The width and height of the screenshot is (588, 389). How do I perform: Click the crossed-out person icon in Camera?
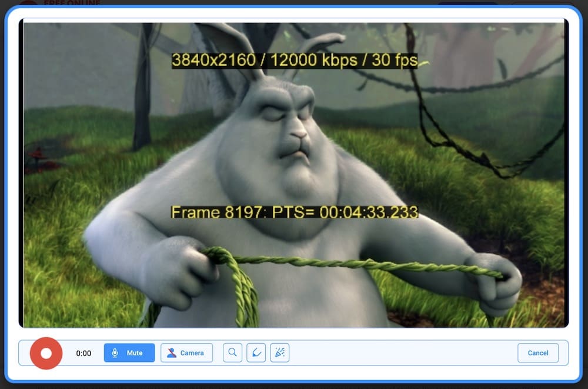(x=172, y=353)
